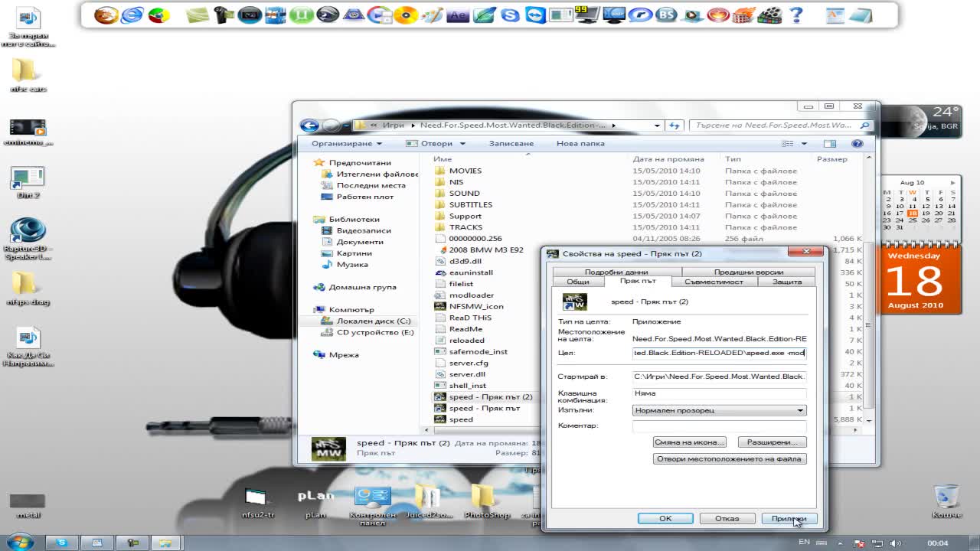Screen dimensions: 980x551
Task: Click the Стартирай в input field
Action: click(x=719, y=377)
